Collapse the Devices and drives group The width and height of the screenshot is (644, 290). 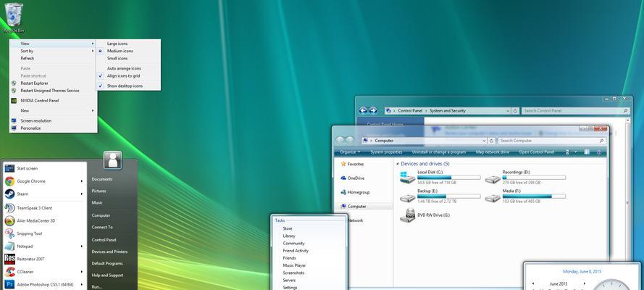[x=398, y=164]
